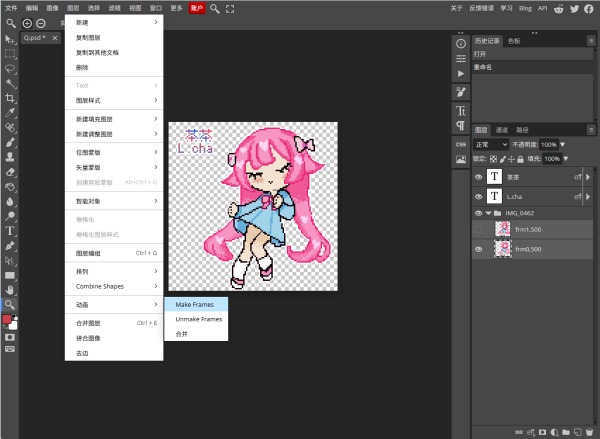This screenshot has width=600, height=439.
Task: Open the Brush settings panel icon
Action: [x=461, y=92]
